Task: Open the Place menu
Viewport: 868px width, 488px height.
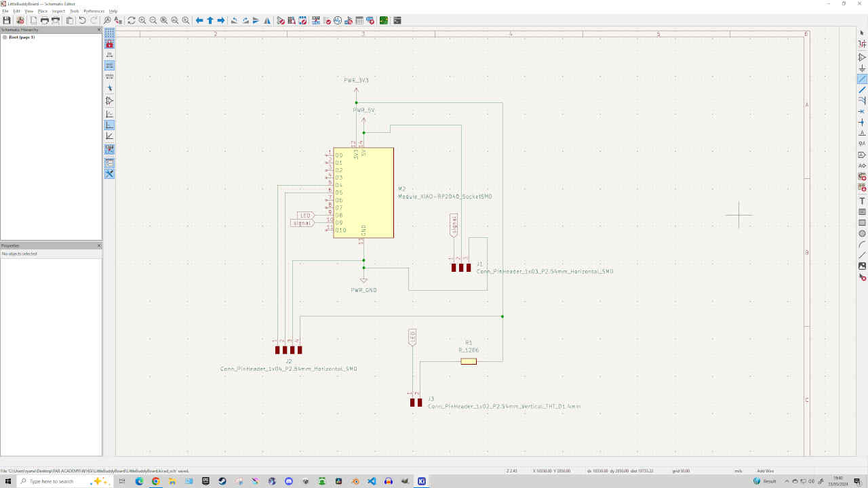Action: [43, 11]
